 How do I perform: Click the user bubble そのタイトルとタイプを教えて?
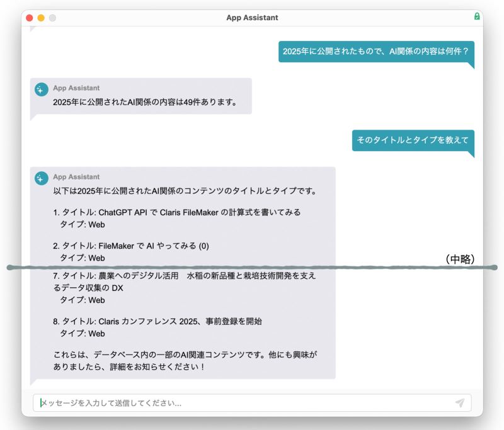[x=413, y=140]
